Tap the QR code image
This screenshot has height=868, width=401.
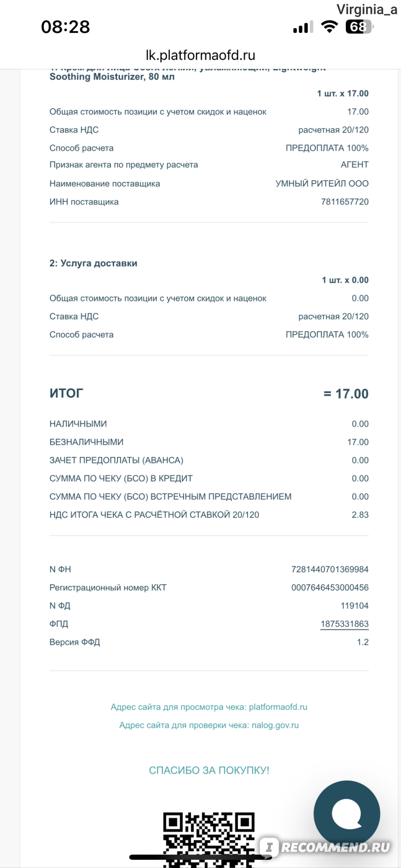coord(209,839)
